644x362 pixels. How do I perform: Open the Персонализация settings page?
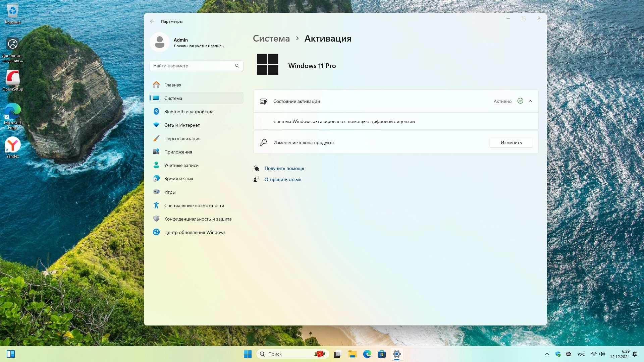[182, 138]
